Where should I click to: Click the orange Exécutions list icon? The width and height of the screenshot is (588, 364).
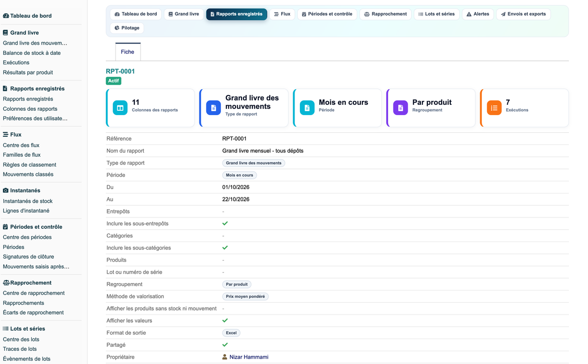(x=494, y=108)
